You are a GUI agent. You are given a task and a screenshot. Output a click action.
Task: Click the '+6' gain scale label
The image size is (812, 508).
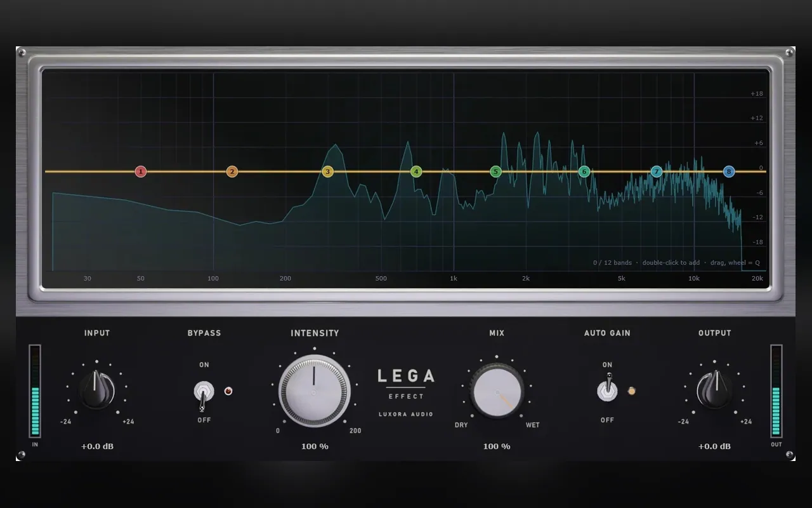758,144
